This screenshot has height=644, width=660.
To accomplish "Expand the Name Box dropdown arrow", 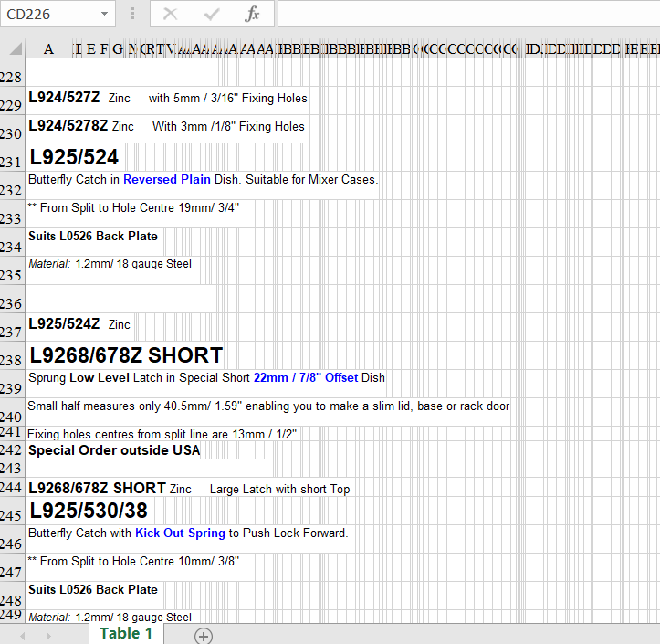I will tap(104, 15).
